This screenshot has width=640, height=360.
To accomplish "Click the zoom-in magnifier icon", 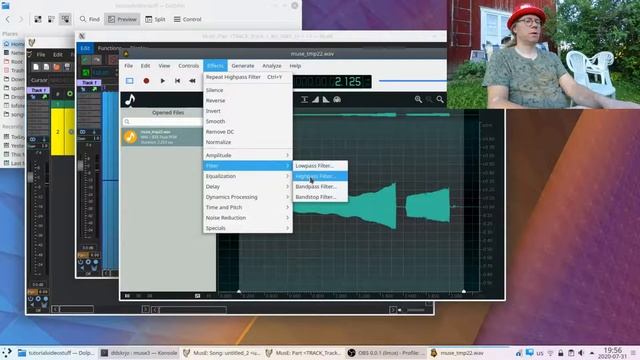I will pyautogui.click(x=418, y=99).
